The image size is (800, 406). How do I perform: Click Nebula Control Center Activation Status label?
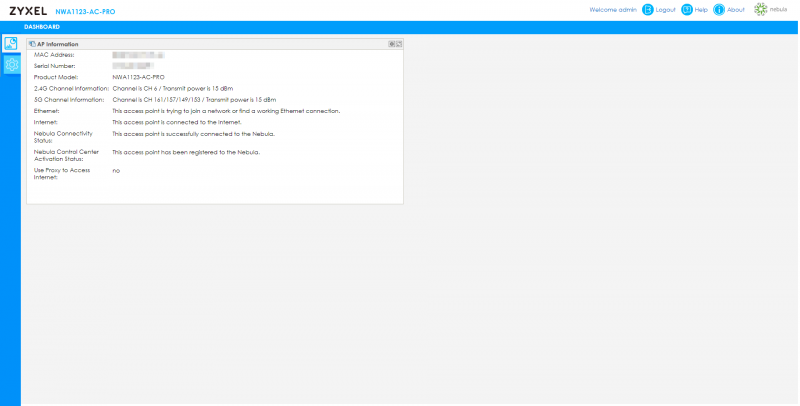point(66,156)
